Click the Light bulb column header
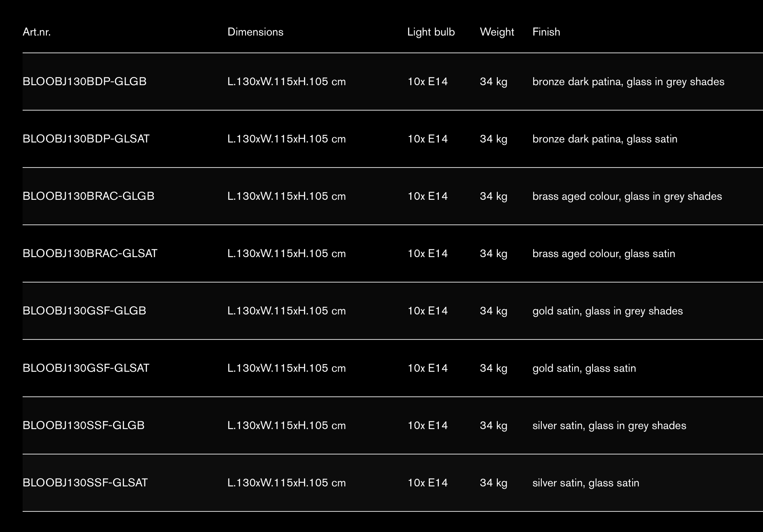This screenshot has height=532, width=763. [431, 32]
